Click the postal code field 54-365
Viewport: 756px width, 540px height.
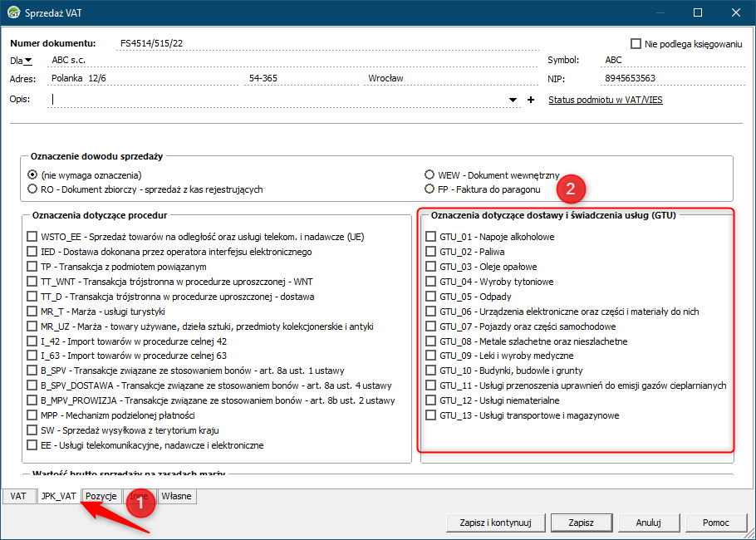tap(302, 78)
